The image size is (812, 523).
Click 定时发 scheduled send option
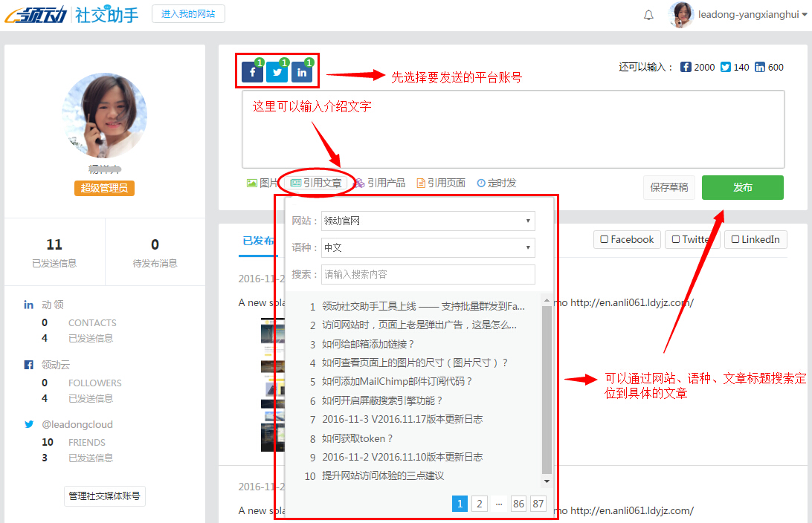point(497,183)
